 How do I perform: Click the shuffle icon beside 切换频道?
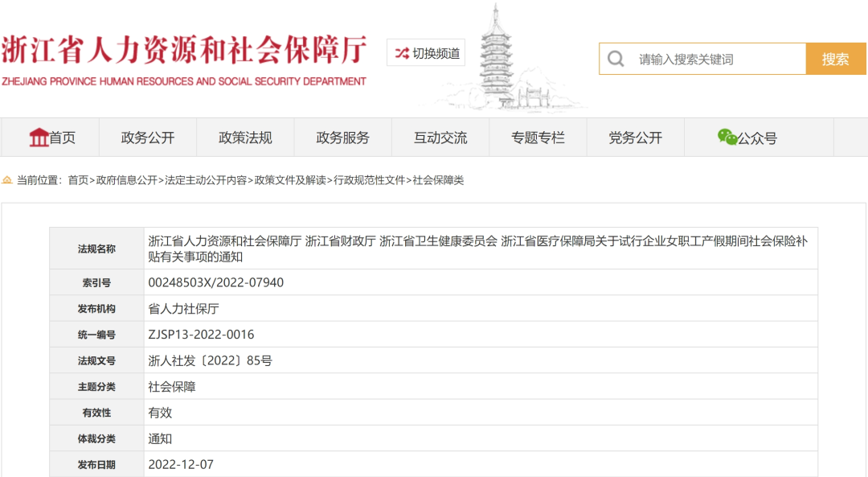point(401,53)
